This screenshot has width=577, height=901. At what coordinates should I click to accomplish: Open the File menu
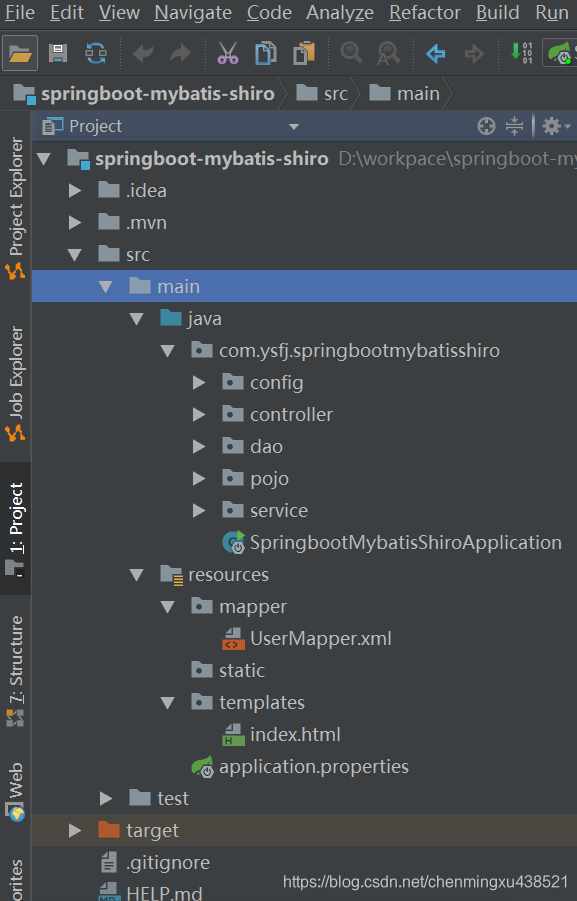[x=20, y=13]
